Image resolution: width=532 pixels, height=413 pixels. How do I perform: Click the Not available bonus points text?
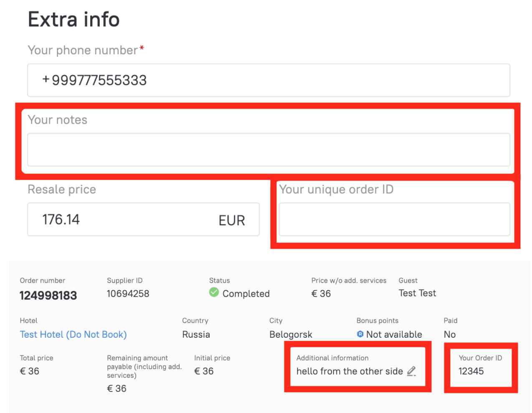click(x=394, y=334)
